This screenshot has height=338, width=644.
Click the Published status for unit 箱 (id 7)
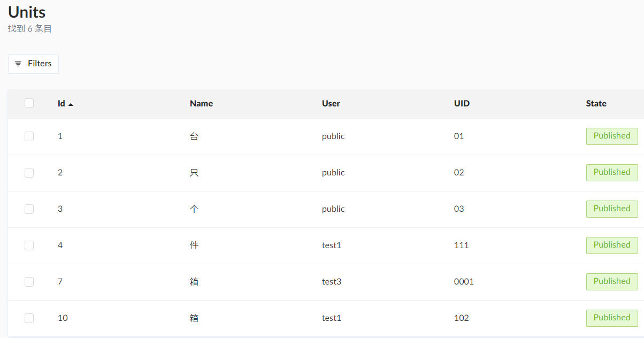click(x=612, y=281)
